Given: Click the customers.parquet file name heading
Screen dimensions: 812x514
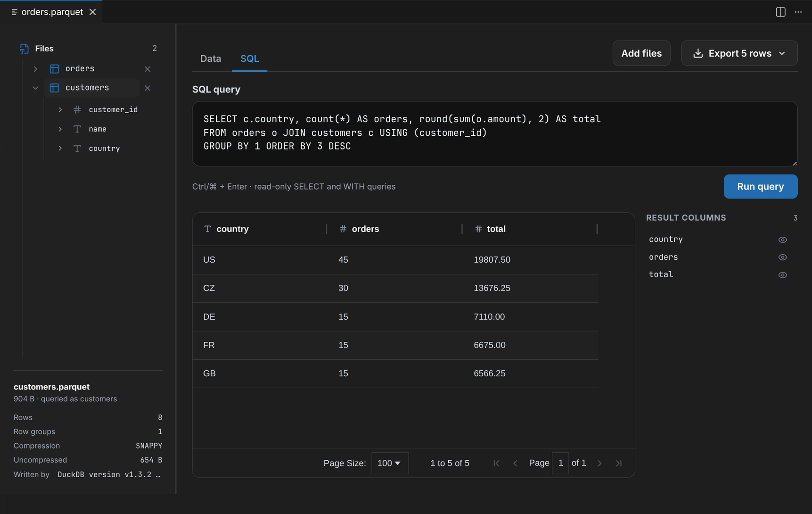Looking at the screenshot, I should (x=51, y=387).
